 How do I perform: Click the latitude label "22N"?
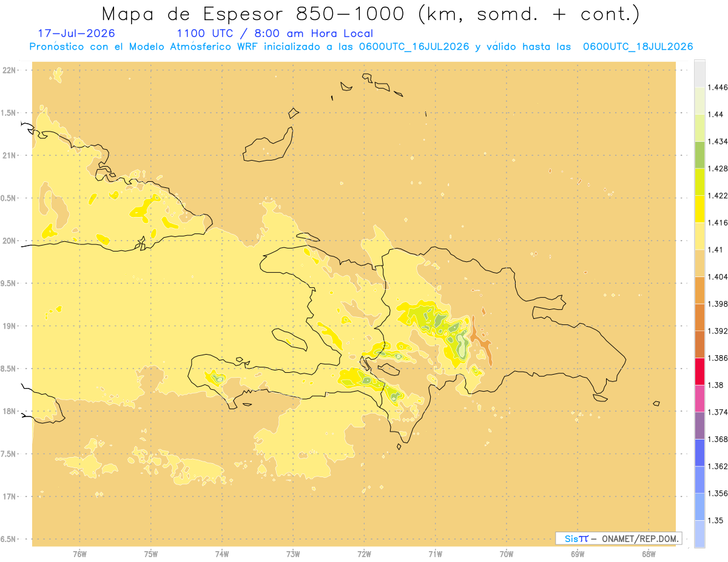pyautogui.click(x=10, y=70)
